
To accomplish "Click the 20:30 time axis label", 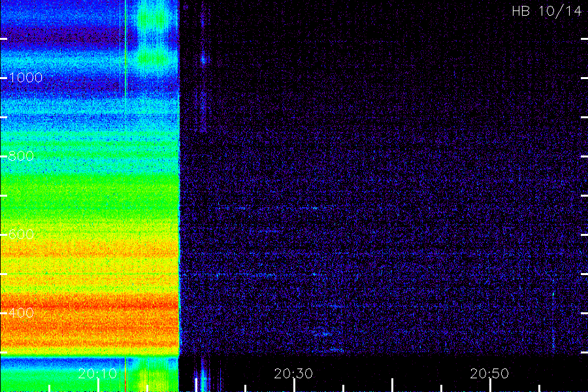I will pos(293,374).
